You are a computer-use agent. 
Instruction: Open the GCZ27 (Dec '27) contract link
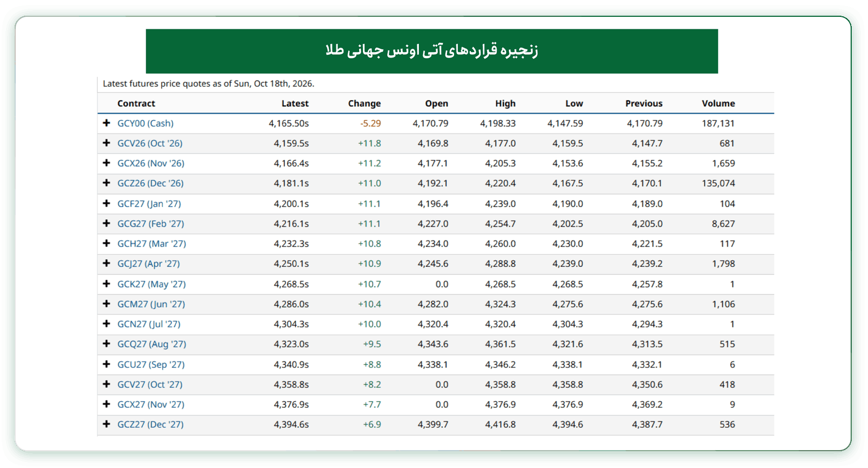[x=150, y=425]
